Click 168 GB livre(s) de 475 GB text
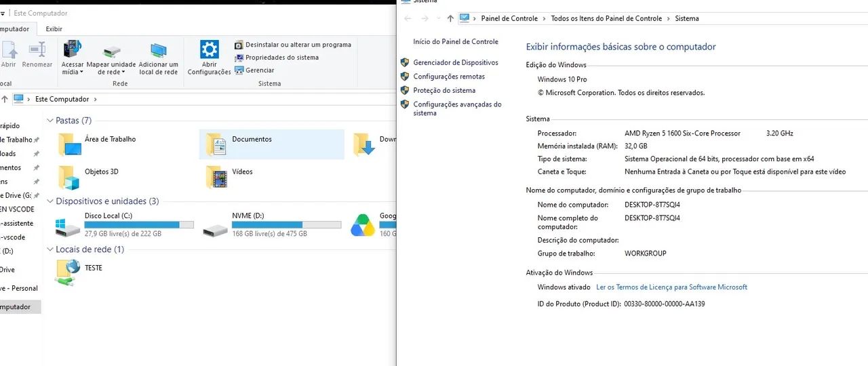Image resolution: width=868 pixels, height=366 pixels. 269,234
